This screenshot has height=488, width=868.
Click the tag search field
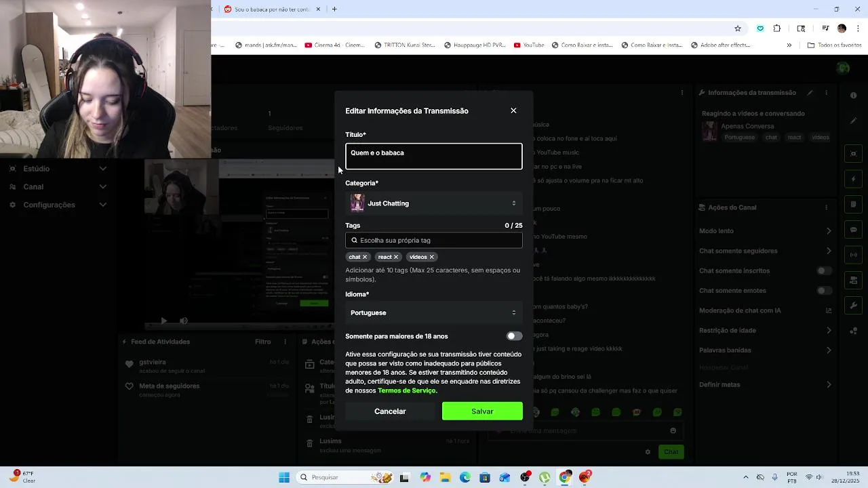(x=434, y=240)
